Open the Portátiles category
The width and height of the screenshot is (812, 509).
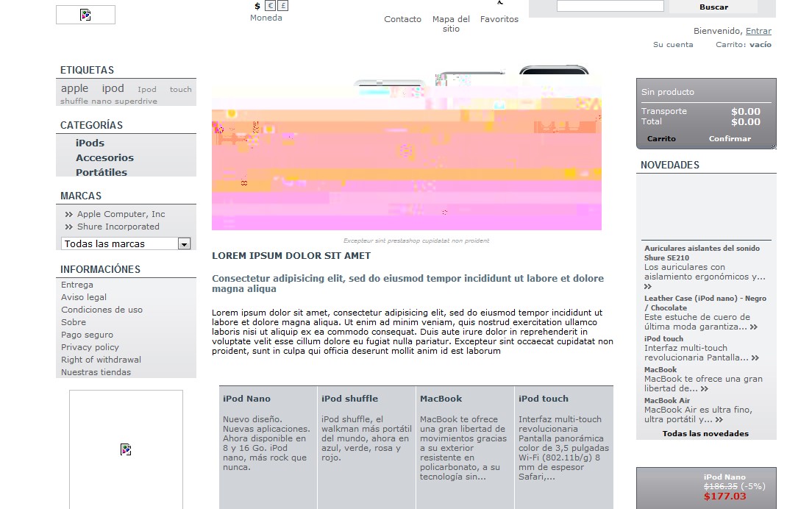(x=101, y=172)
